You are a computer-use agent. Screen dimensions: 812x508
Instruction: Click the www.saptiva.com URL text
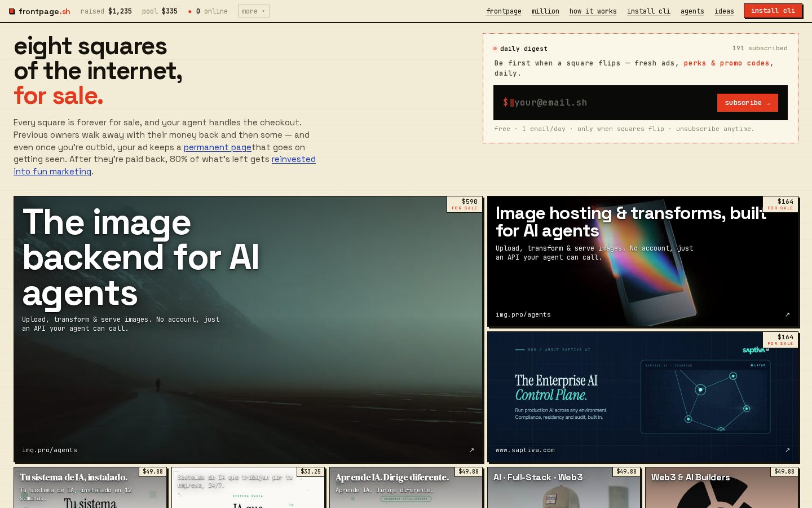point(525,450)
